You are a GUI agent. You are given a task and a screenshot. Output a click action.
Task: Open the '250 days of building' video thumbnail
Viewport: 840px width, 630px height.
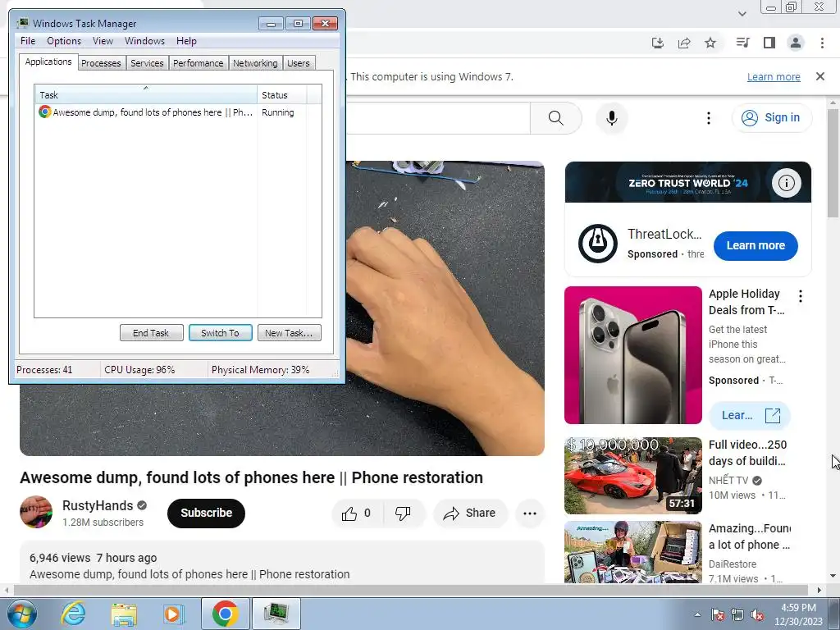tap(633, 476)
